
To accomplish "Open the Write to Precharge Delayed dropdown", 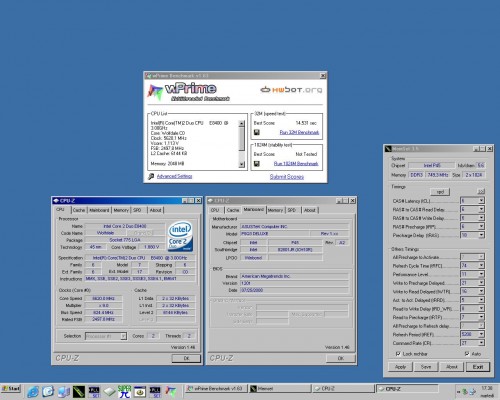I will tap(481, 283).
